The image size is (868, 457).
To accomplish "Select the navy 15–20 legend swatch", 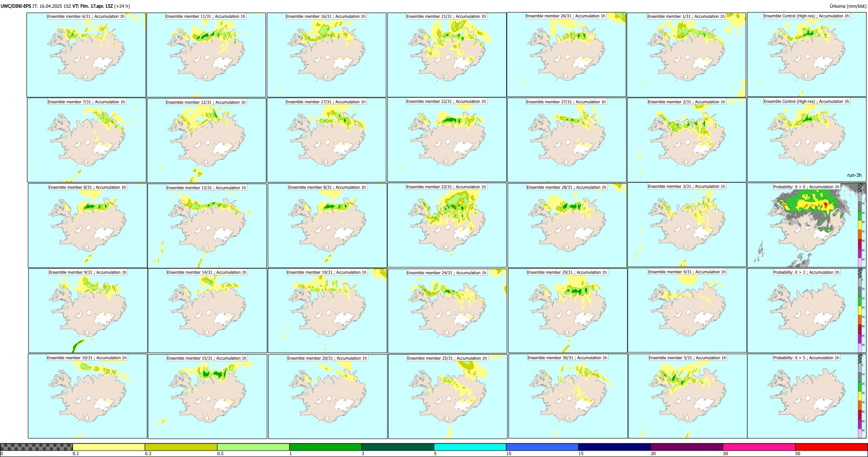I will pos(614,447).
